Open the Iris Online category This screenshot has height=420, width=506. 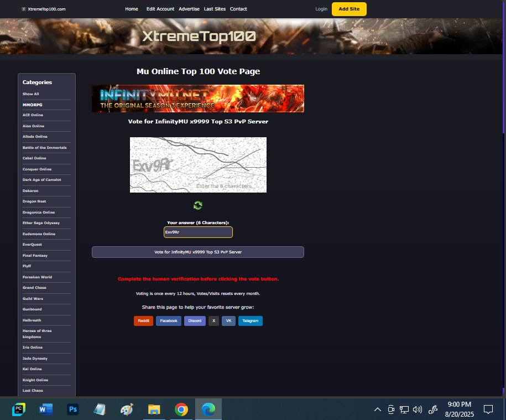32,348
